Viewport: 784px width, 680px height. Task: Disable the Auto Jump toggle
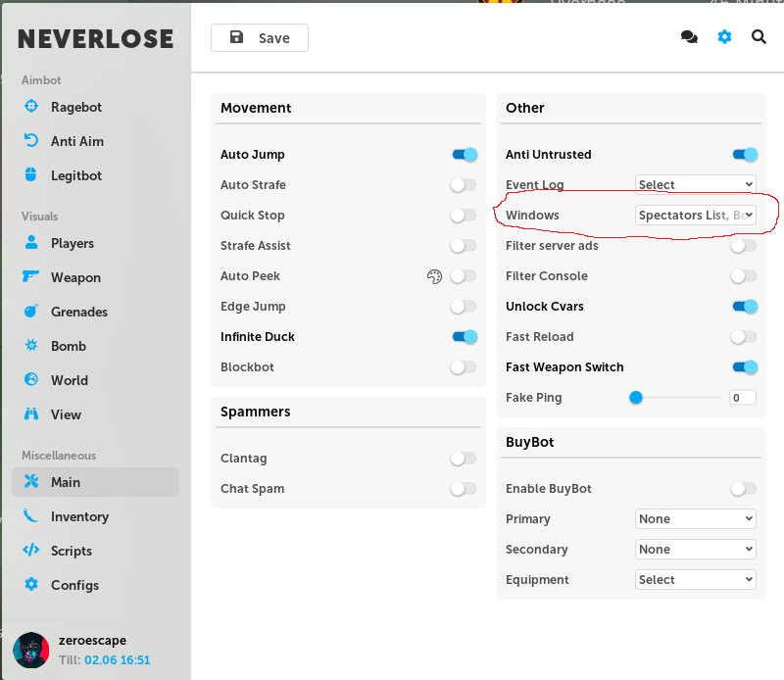[465, 155]
